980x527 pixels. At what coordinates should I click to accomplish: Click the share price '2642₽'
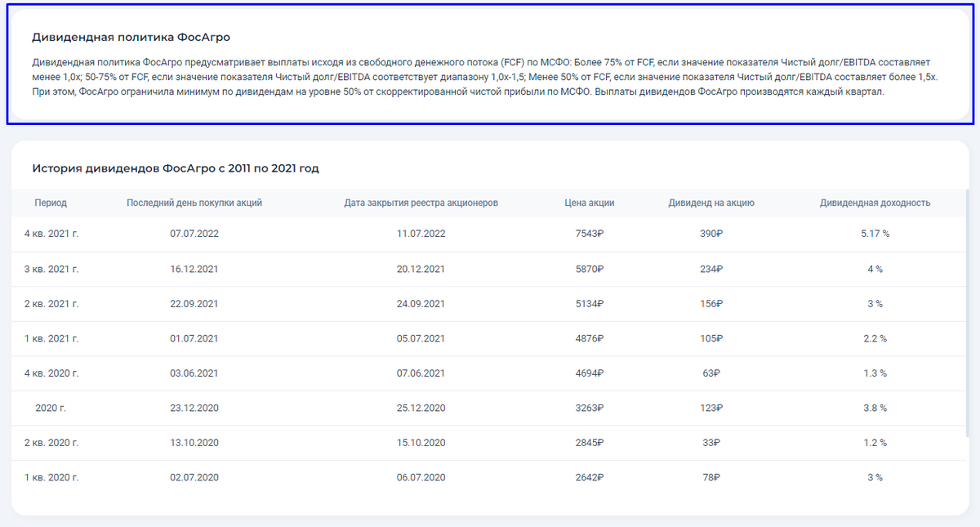click(589, 477)
